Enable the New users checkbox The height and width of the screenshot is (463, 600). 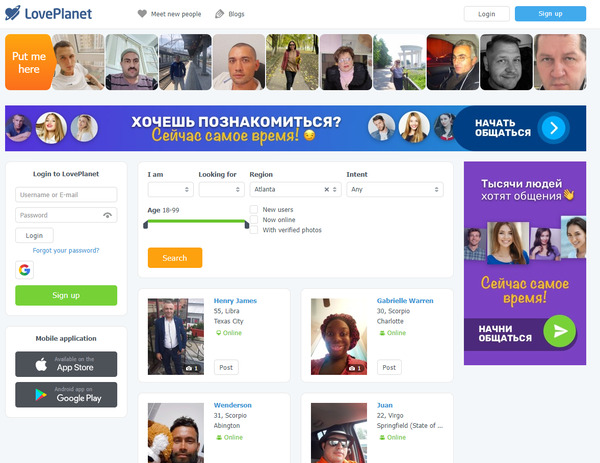point(253,209)
